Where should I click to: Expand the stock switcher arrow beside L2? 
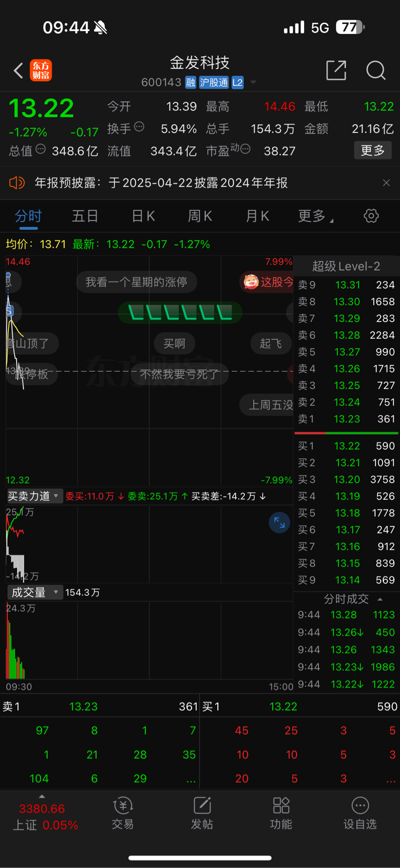(253, 82)
